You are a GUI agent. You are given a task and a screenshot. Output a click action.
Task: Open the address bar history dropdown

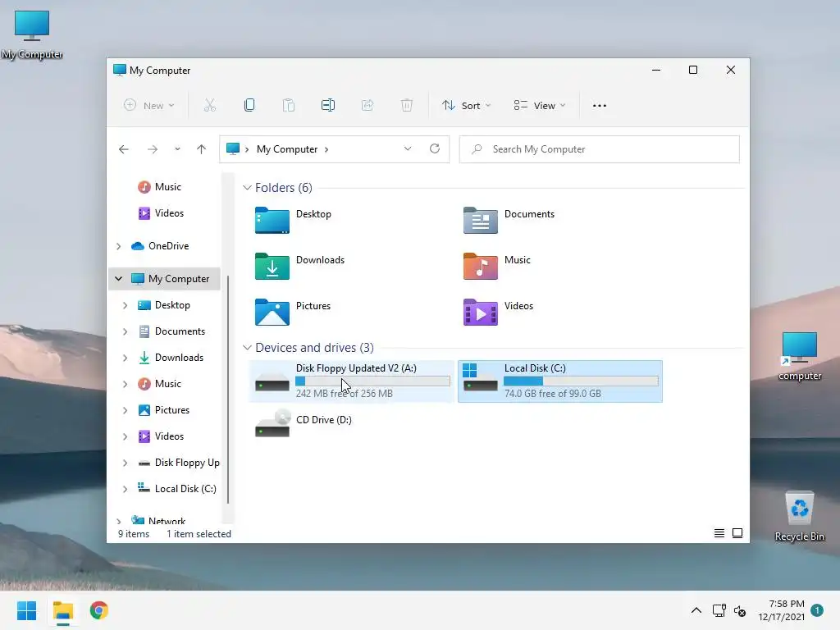pos(408,149)
